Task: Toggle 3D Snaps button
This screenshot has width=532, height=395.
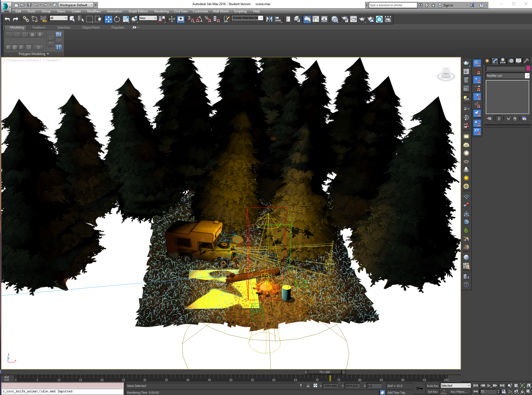Action: (x=191, y=19)
